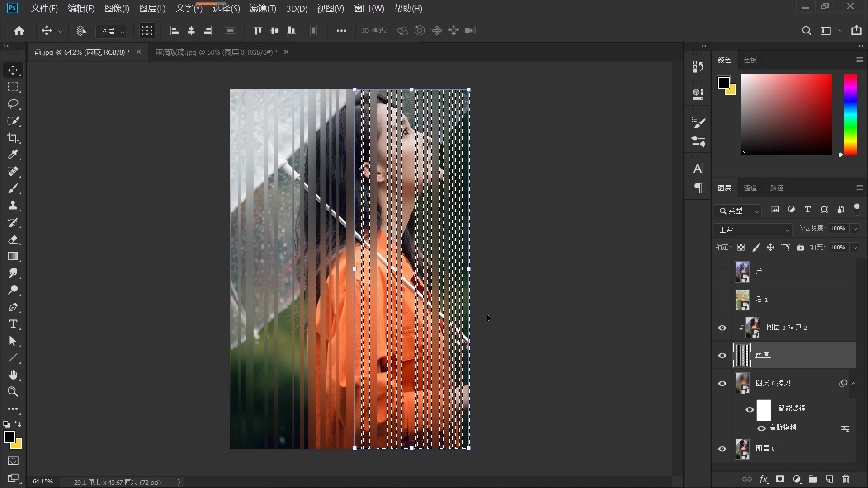This screenshot has width=868, height=488.
Task: Select the Spot Healing Brush tool
Action: coord(13,172)
